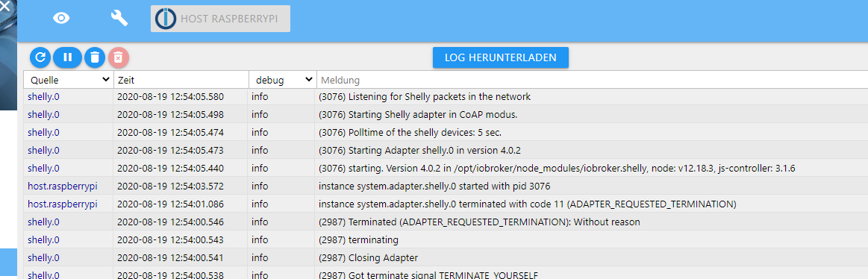This screenshot has width=868, height=279.
Task: Expand the Quelle source dropdown
Action: coord(69,81)
